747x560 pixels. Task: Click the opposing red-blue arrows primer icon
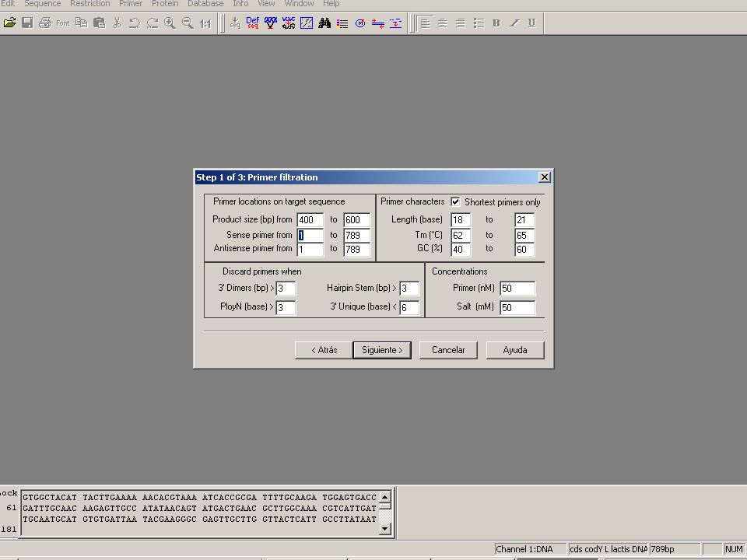click(x=378, y=23)
